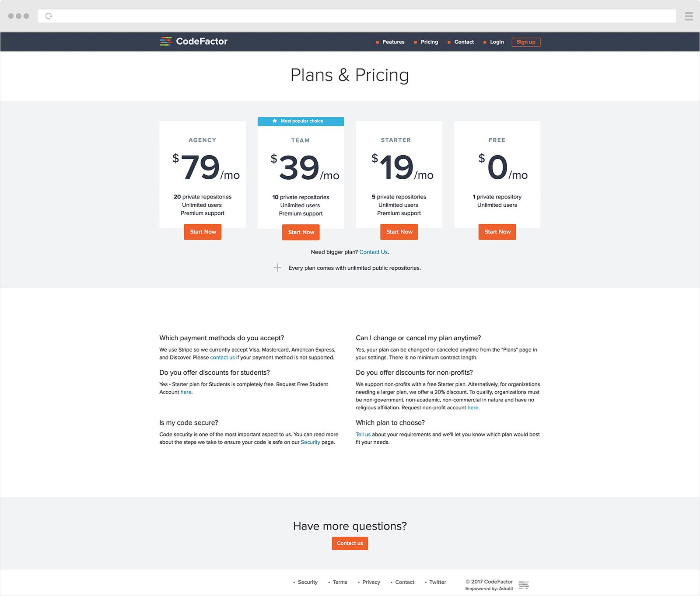Click the star icon in Most popular banner
The image size is (700, 596).
click(275, 121)
